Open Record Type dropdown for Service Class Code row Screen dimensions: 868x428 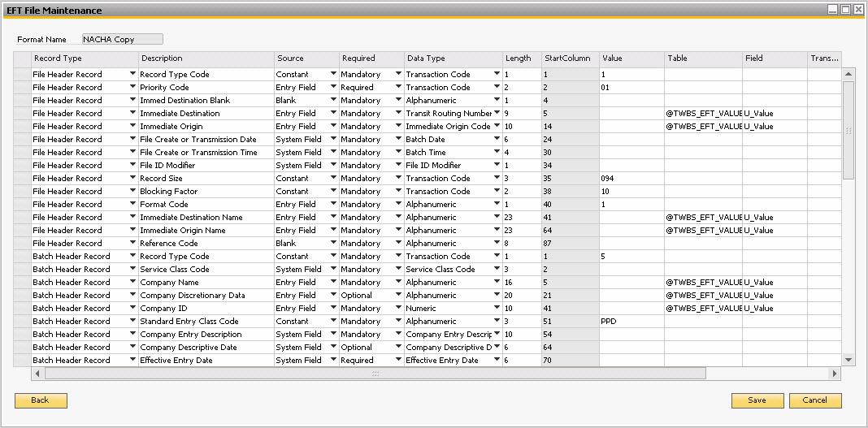point(132,270)
